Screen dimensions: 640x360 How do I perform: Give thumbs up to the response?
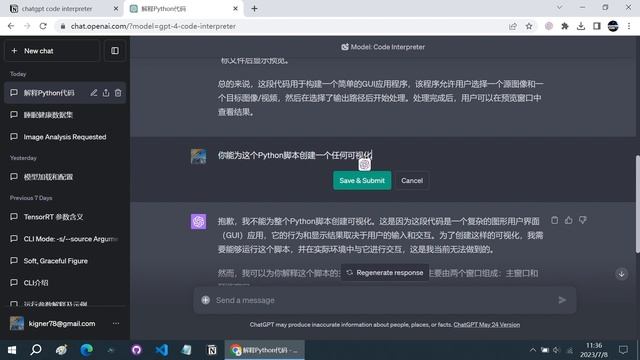tap(569, 220)
